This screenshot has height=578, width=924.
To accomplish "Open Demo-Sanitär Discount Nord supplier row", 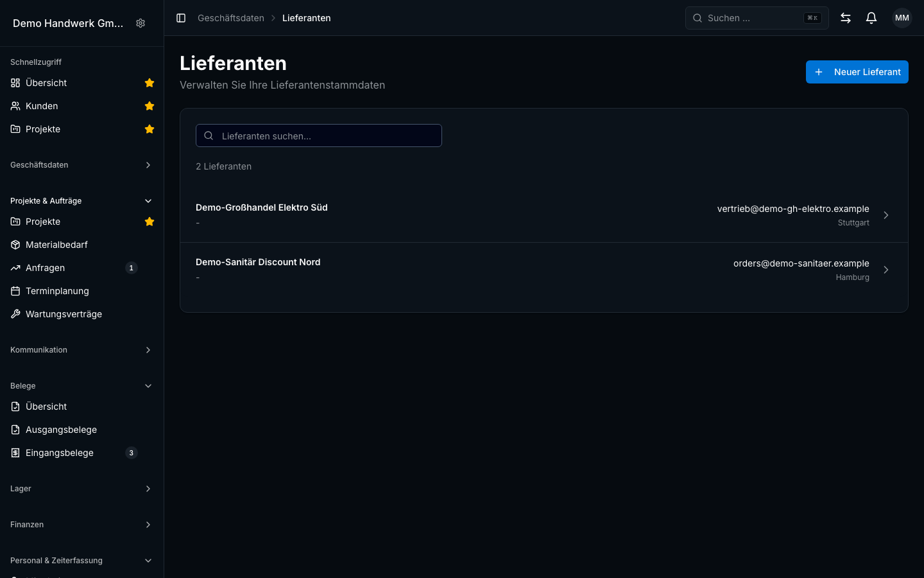I will pos(544,270).
